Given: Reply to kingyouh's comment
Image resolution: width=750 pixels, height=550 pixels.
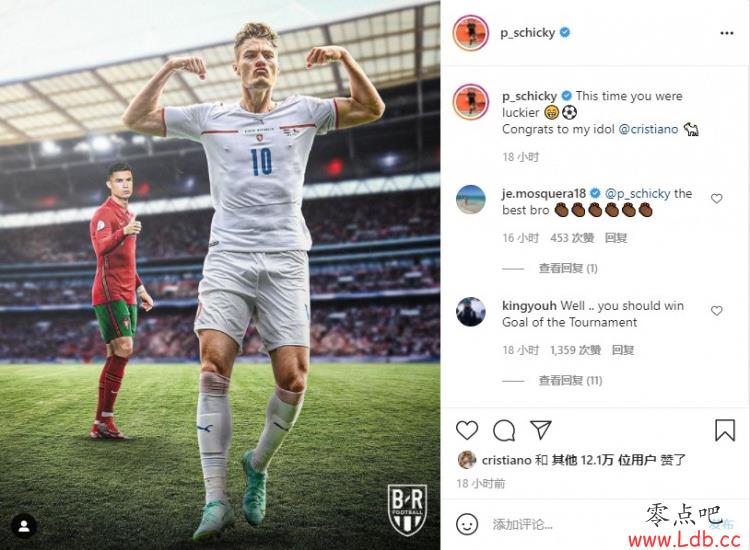Looking at the screenshot, I should tap(623, 350).
